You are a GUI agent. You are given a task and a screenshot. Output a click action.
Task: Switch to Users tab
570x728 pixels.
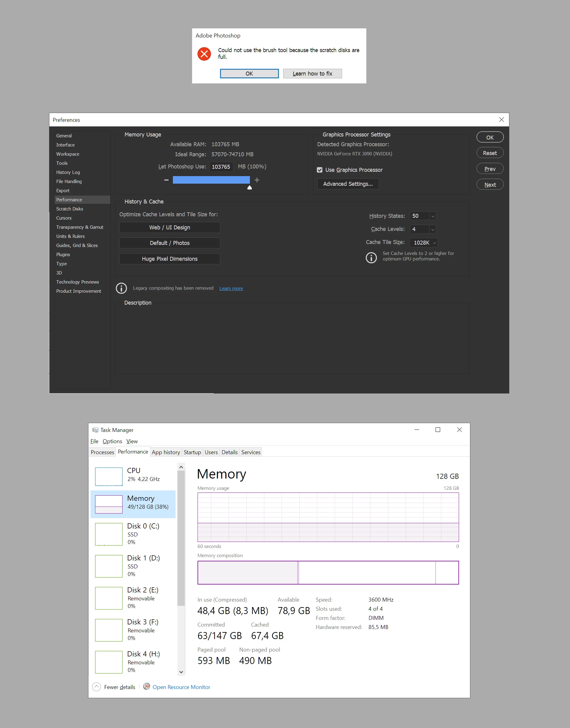click(211, 452)
